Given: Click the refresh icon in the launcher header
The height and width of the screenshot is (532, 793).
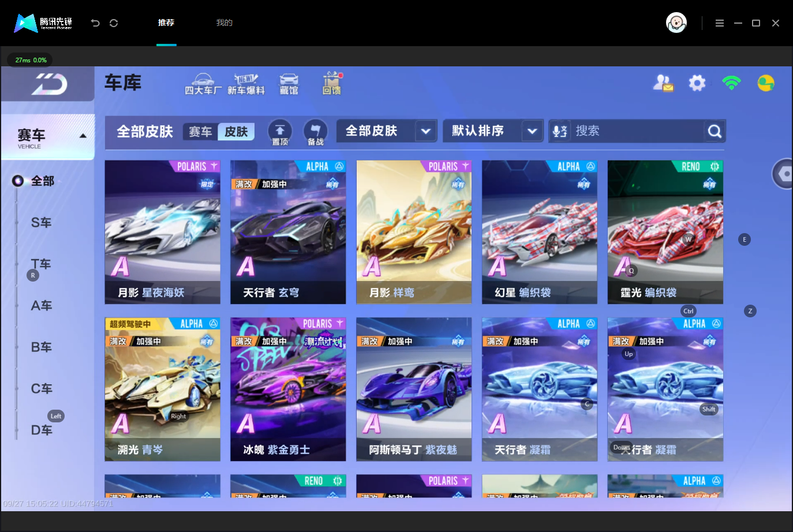Looking at the screenshot, I should pos(114,23).
